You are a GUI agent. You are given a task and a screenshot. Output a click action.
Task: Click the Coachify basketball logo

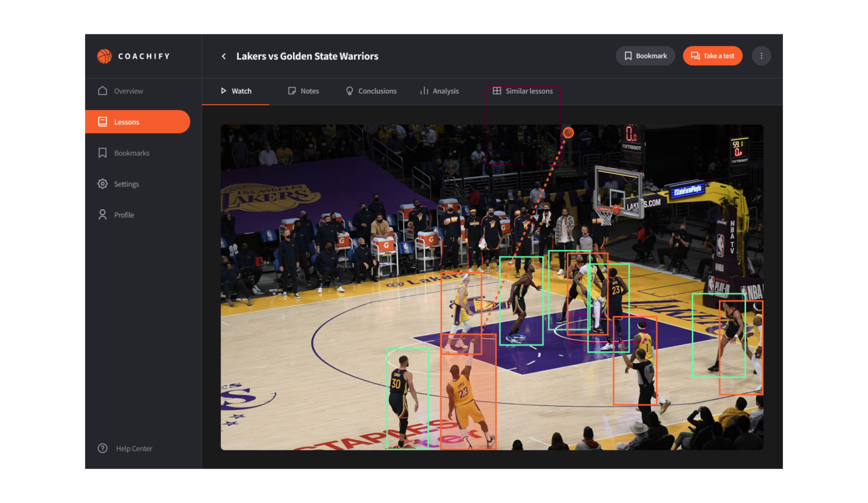[104, 56]
